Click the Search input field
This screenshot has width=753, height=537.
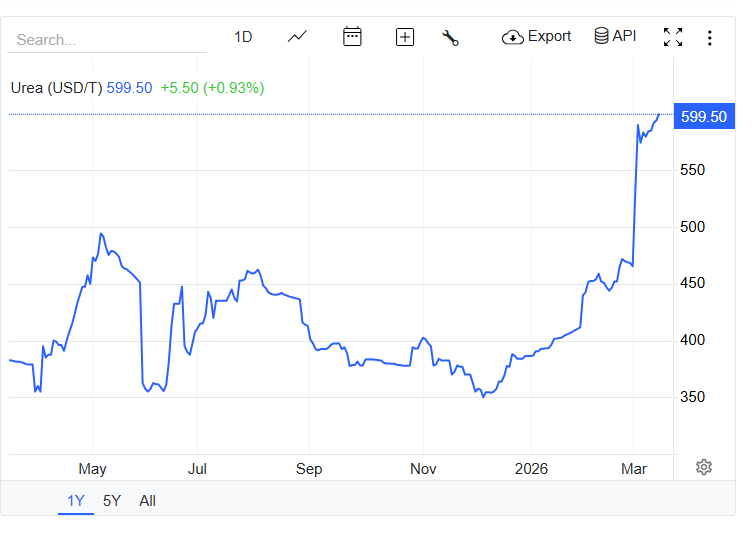pyautogui.click(x=106, y=40)
